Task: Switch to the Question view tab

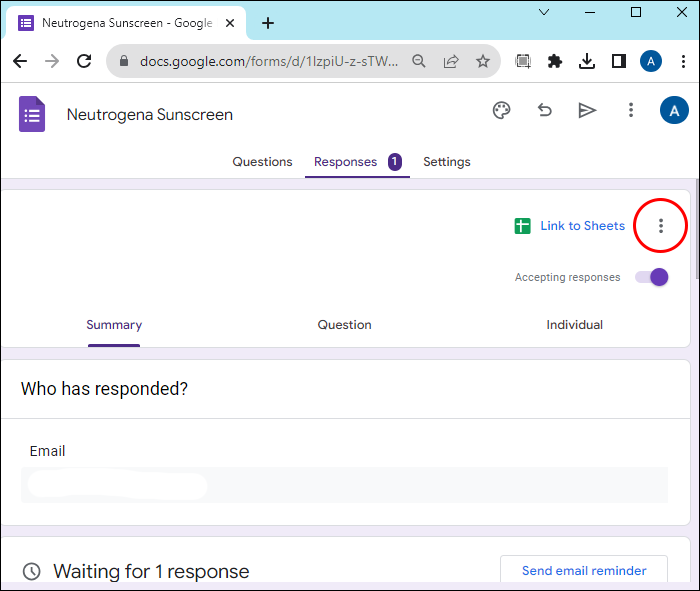Action: 344,325
